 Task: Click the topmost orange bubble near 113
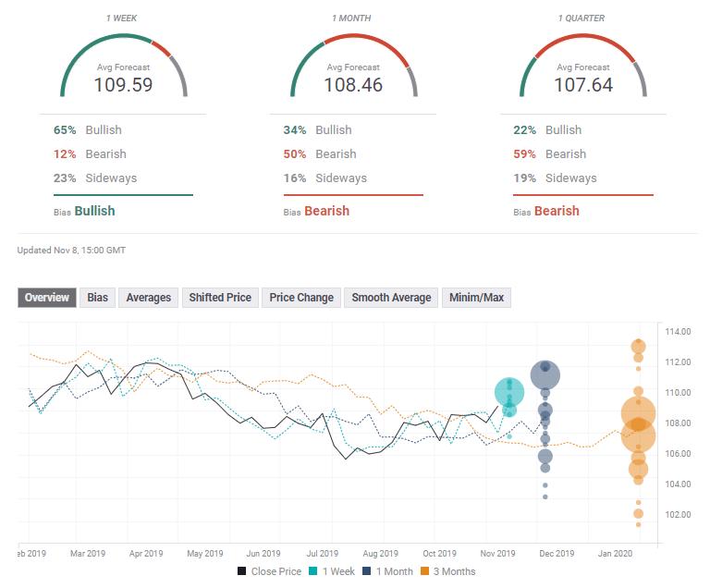(x=638, y=347)
